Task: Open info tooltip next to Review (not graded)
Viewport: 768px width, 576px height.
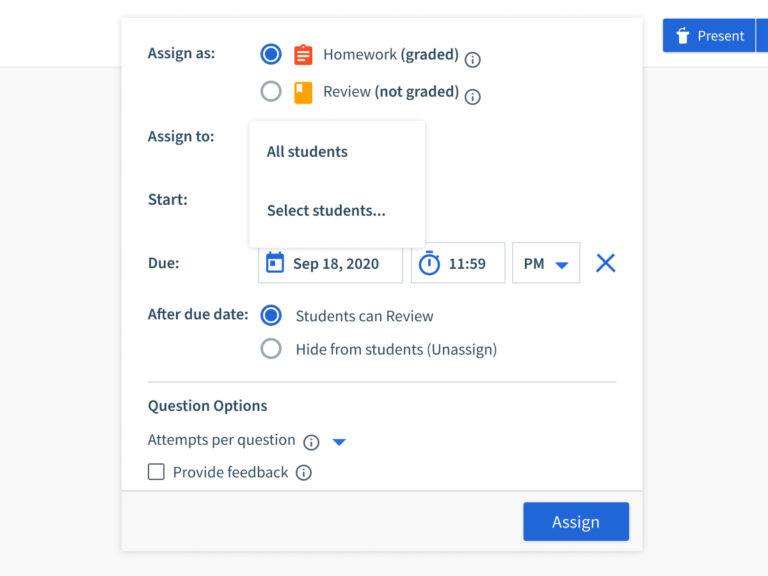Action: click(473, 97)
